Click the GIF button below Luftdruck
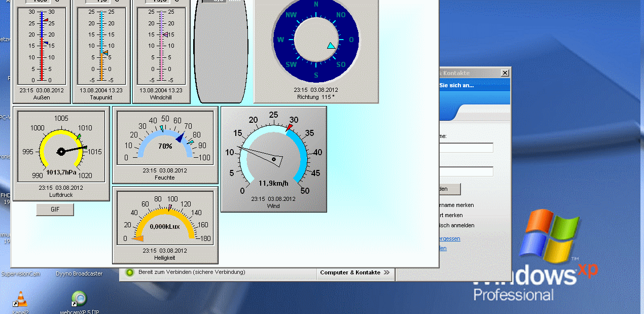644x314 pixels. (55, 210)
